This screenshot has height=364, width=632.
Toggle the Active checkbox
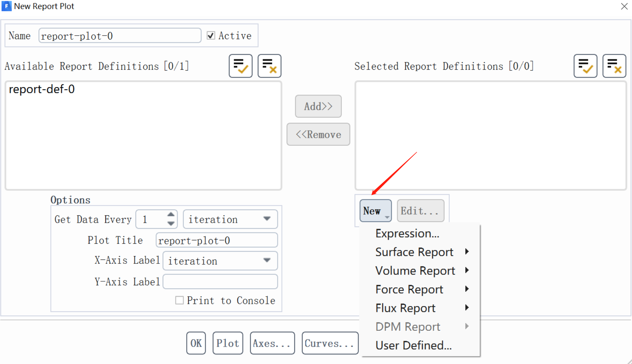click(x=211, y=36)
